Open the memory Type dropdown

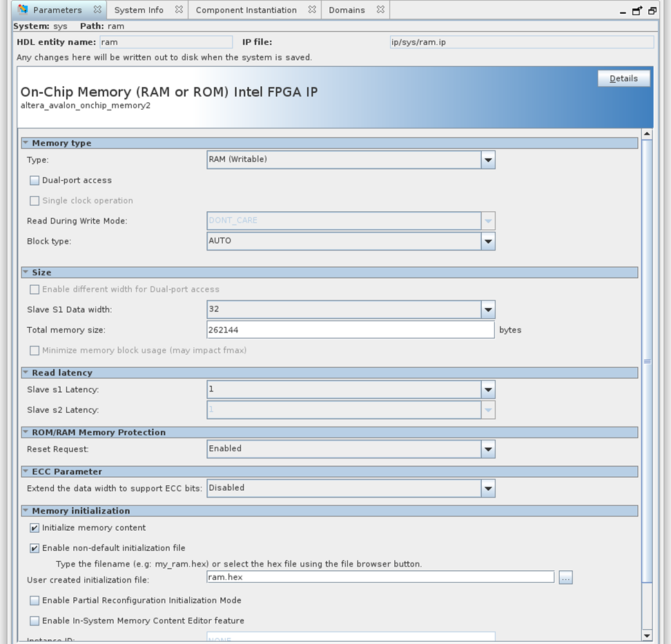(x=488, y=160)
